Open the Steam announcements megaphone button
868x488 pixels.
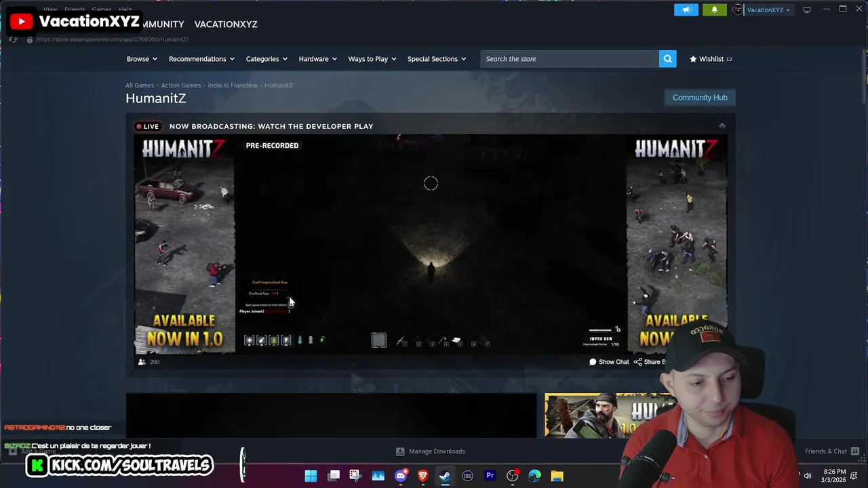tap(686, 9)
